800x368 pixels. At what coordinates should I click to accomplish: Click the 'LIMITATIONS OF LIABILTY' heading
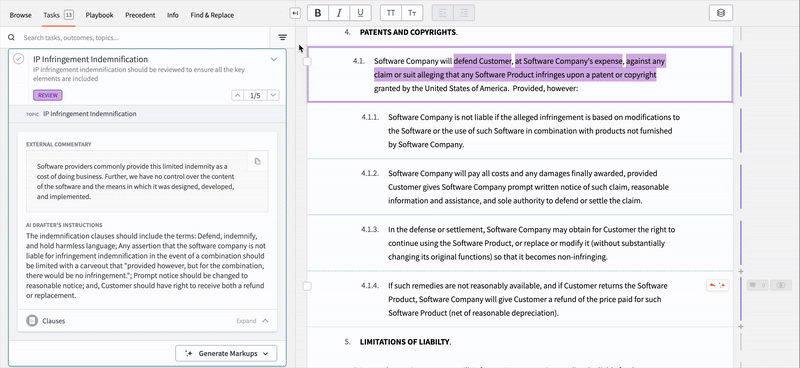tap(405, 341)
